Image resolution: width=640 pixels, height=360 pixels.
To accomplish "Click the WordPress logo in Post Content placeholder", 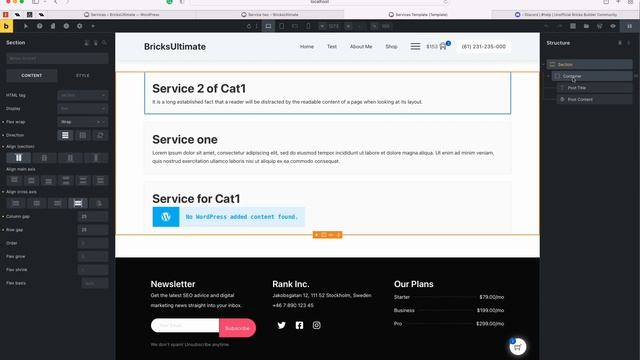I will click(x=166, y=217).
